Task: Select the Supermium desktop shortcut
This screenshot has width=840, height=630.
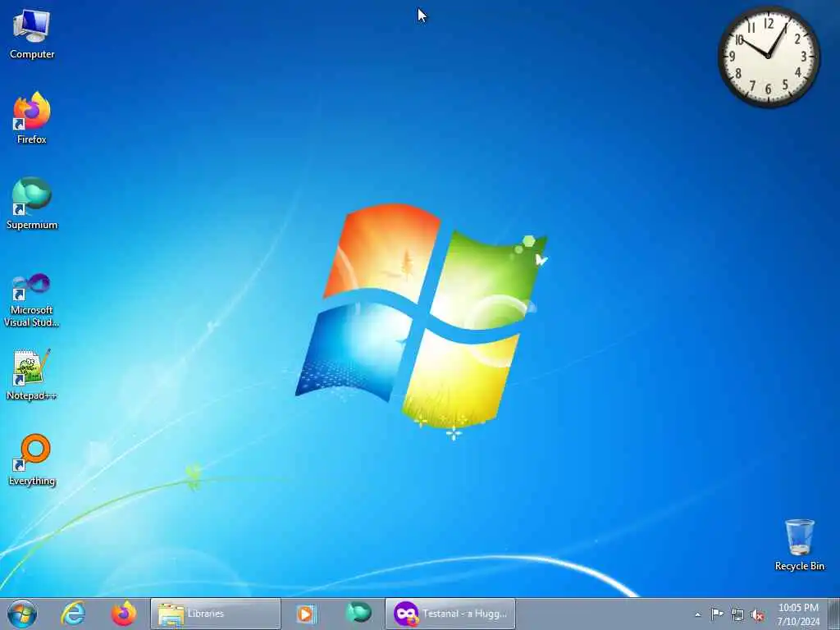Action: point(32,203)
